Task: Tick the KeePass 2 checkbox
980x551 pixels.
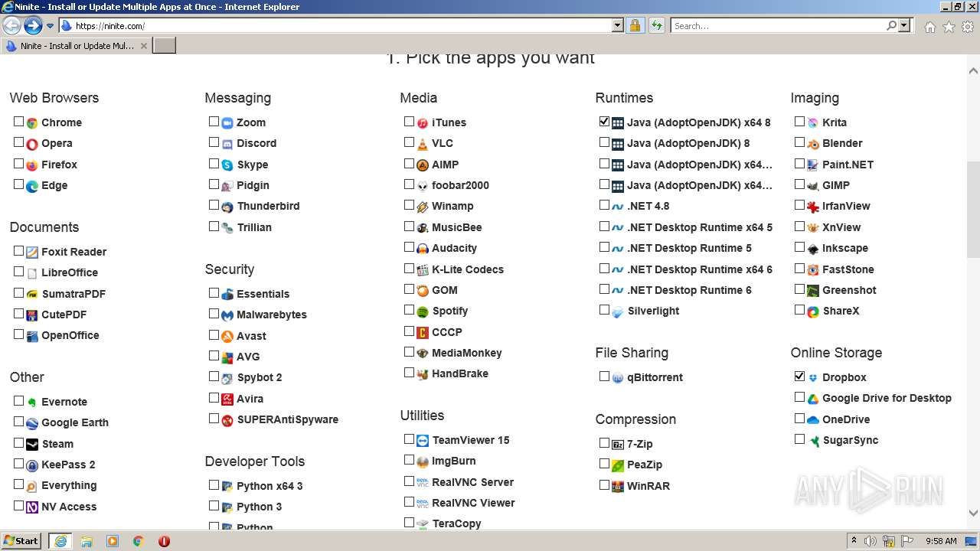Action: (18, 463)
